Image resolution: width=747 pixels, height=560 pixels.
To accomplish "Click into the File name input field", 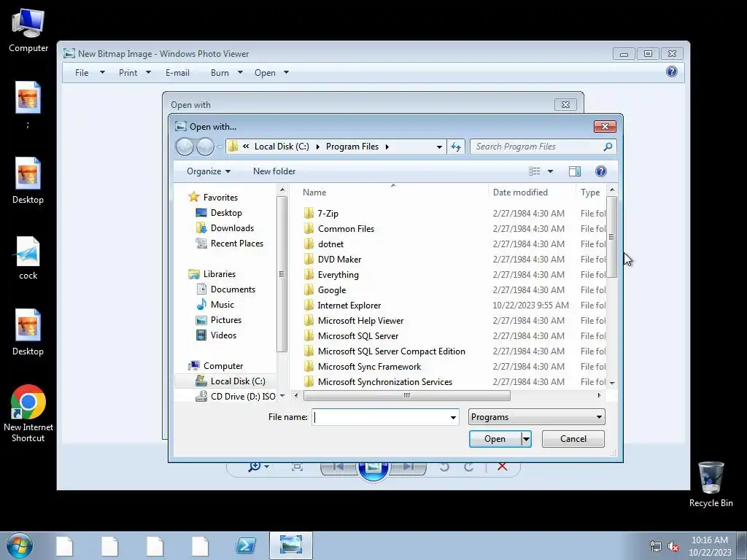I will point(381,418).
